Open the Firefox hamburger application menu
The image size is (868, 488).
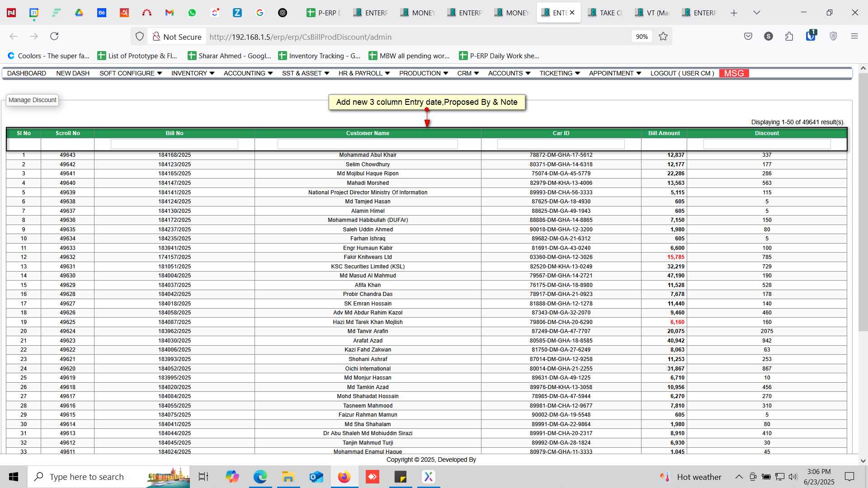[x=854, y=36]
